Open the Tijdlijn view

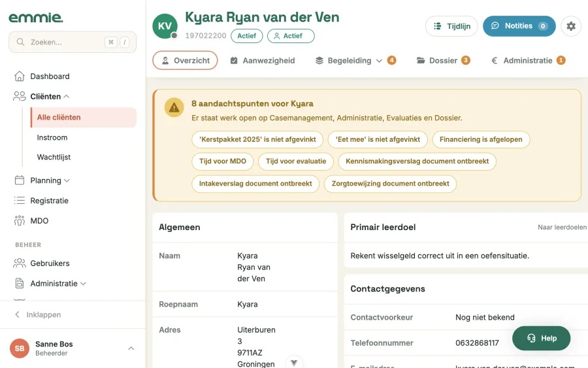coord(451,26)
